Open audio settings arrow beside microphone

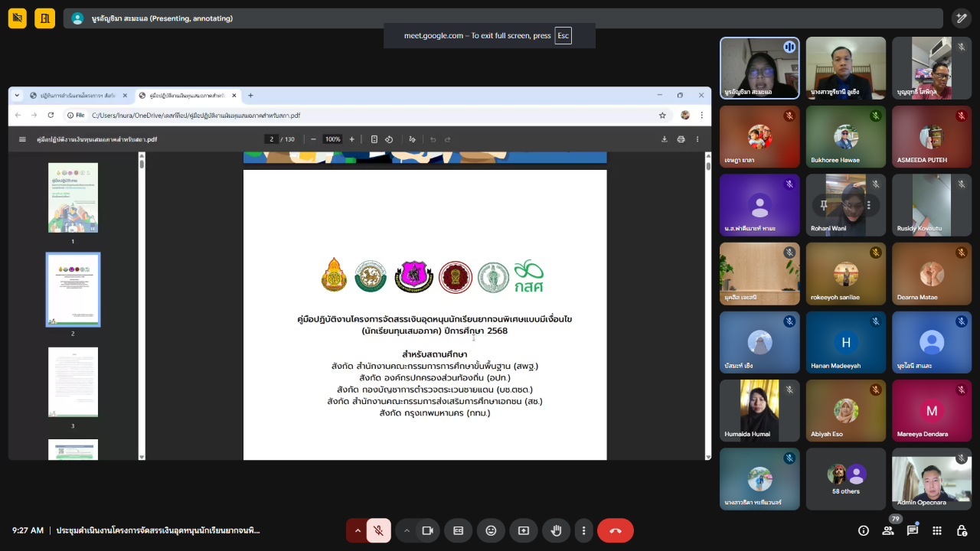pos(357,530)
